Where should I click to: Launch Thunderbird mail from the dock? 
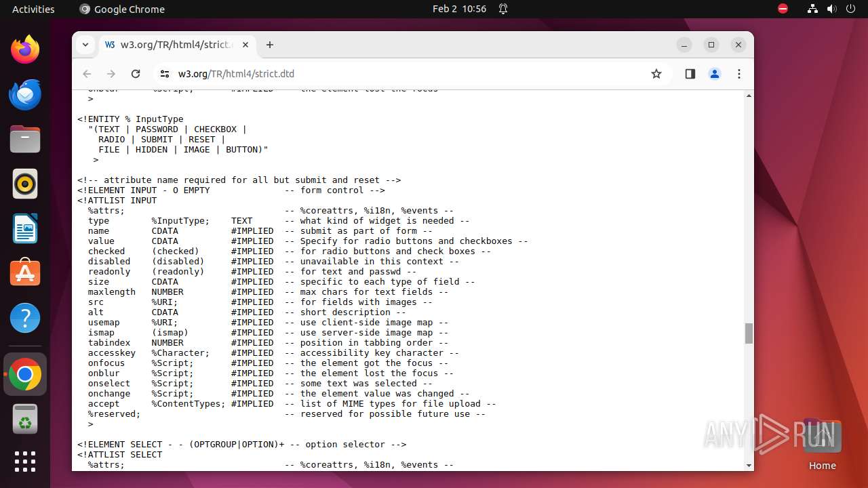pos(25,94)
